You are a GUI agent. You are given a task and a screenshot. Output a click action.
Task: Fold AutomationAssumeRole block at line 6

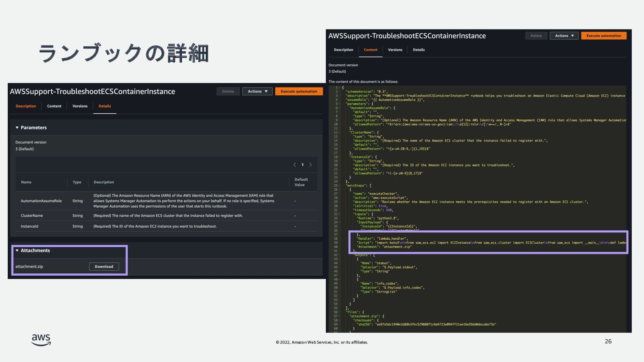[x=339, y=108]
